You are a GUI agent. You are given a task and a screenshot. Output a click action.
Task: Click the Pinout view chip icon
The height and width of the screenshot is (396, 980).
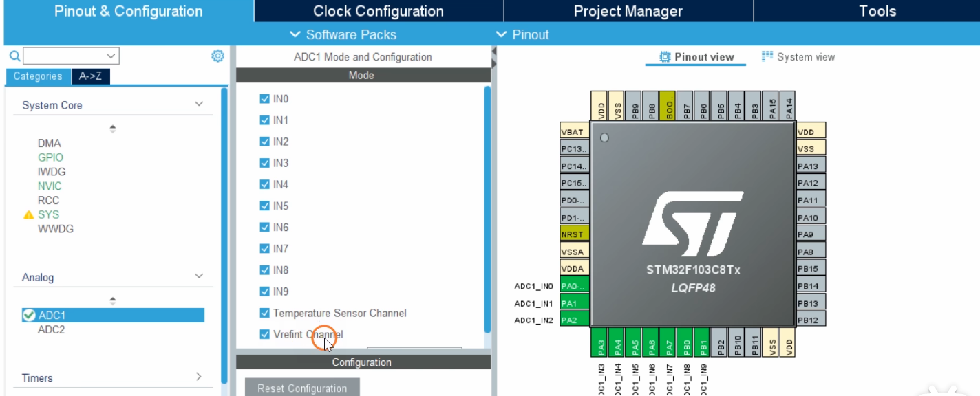tap(665, 57)
